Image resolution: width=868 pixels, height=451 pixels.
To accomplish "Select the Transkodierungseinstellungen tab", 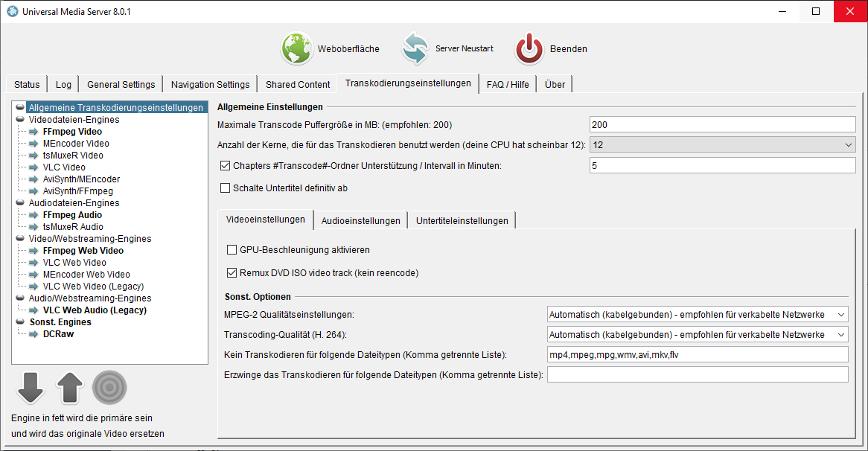I will coord(408,83).
